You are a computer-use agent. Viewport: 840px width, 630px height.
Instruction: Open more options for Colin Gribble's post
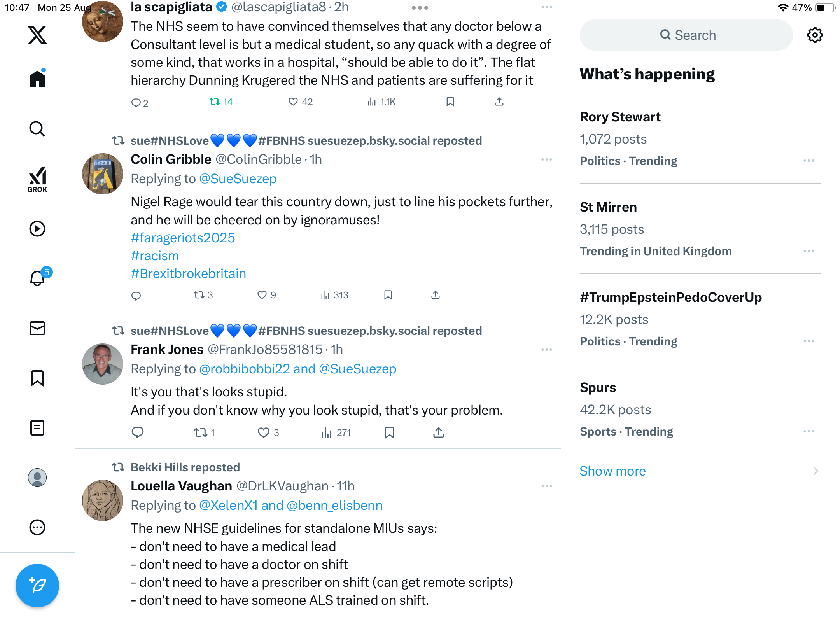click(x=546, y=159)
